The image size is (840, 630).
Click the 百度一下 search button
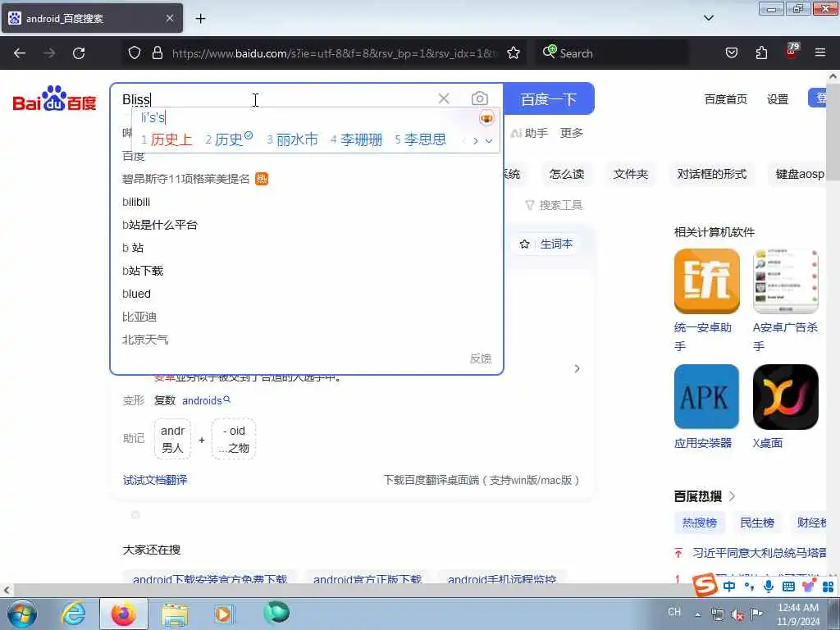click(549, 98)
